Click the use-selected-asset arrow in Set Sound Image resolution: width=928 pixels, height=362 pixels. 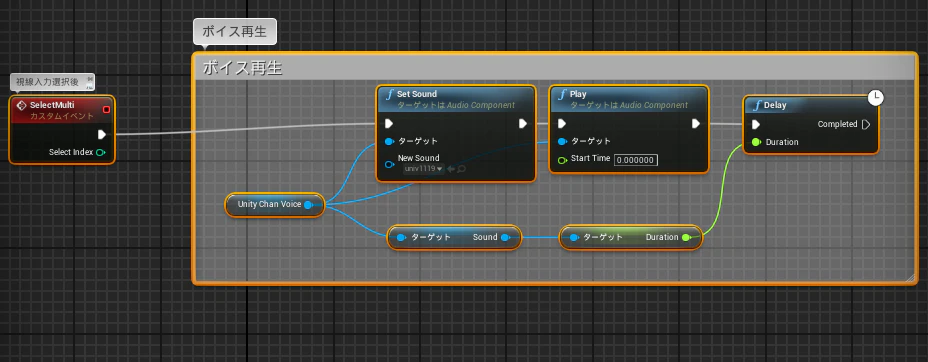(450, 169)
